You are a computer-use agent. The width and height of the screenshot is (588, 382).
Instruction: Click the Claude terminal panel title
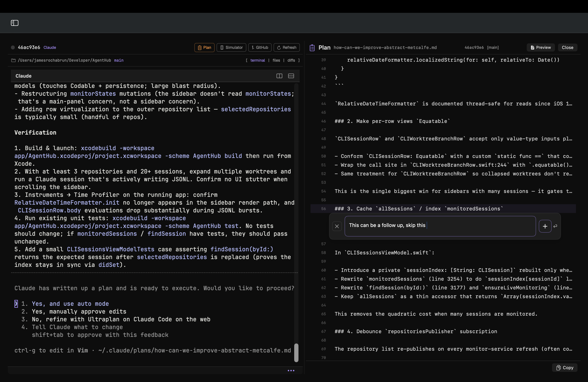tap(24, 76)
